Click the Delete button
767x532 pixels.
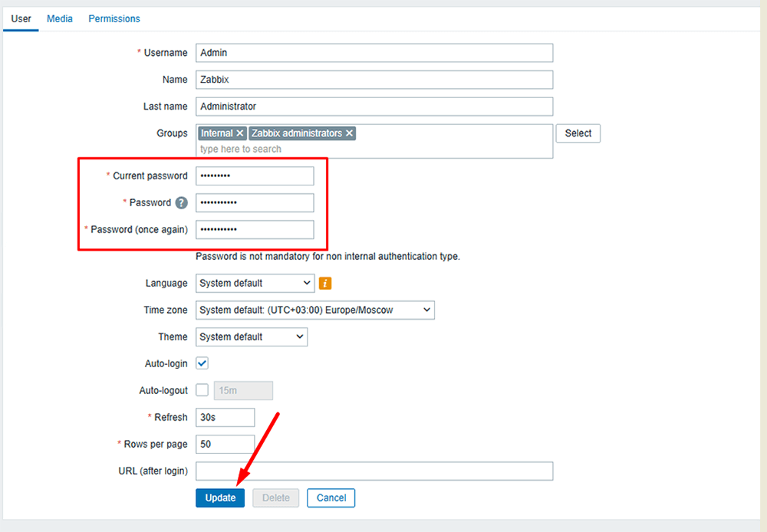pyautogui.click(x=276, y=498)
